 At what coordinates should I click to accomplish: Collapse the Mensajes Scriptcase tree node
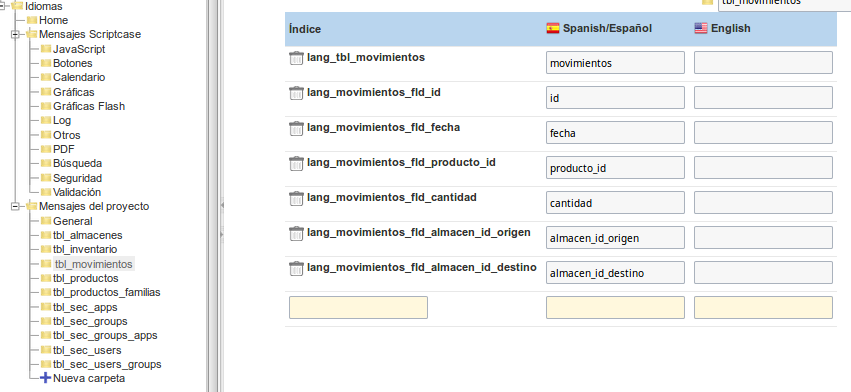[x=15, y=34]
